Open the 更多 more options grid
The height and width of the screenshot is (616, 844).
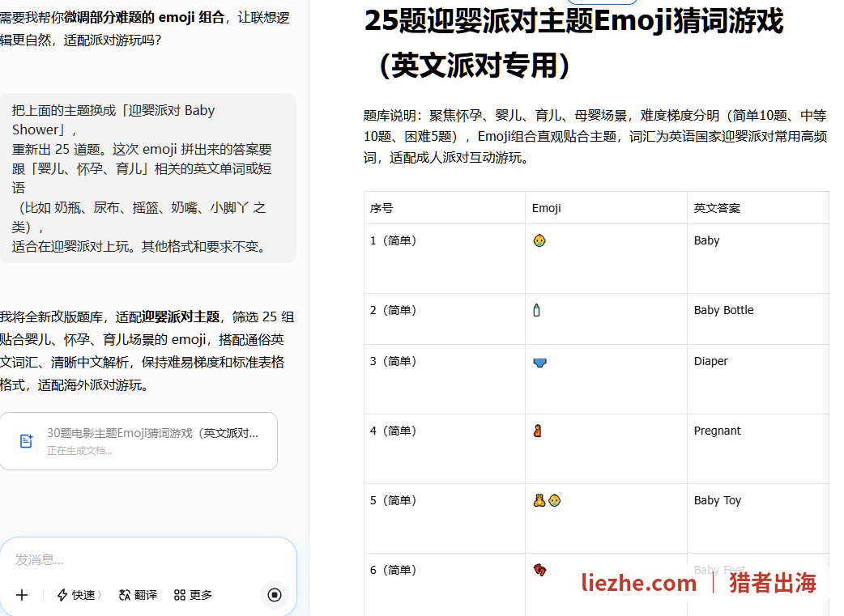coord(194,595)
